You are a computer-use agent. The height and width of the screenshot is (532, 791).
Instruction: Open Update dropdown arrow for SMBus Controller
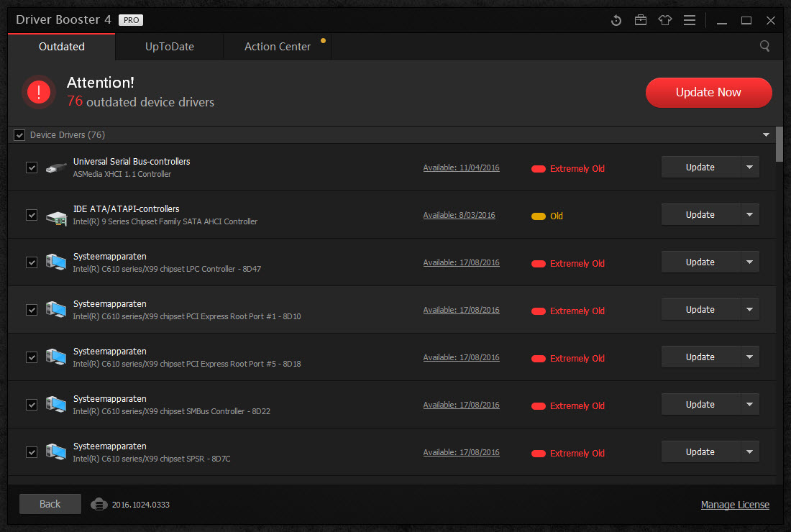749,404
